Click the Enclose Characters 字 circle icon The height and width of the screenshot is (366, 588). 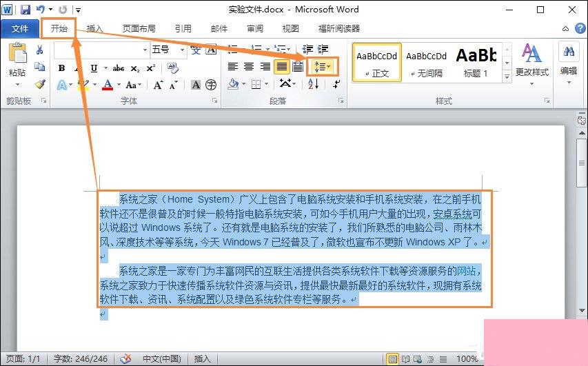click(211, 85)
